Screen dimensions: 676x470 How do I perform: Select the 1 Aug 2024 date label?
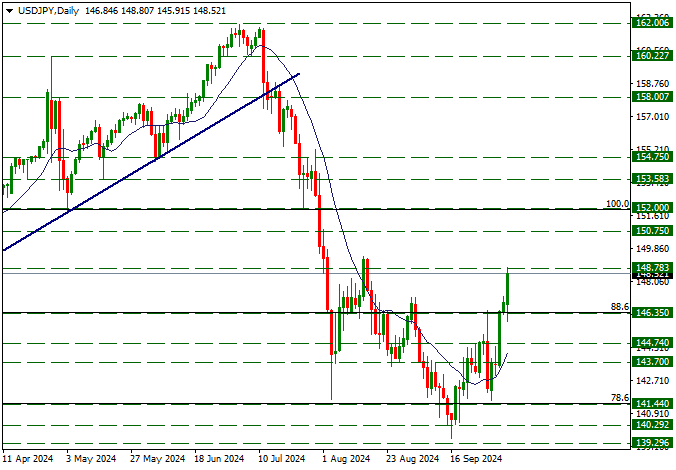point(346,459)
